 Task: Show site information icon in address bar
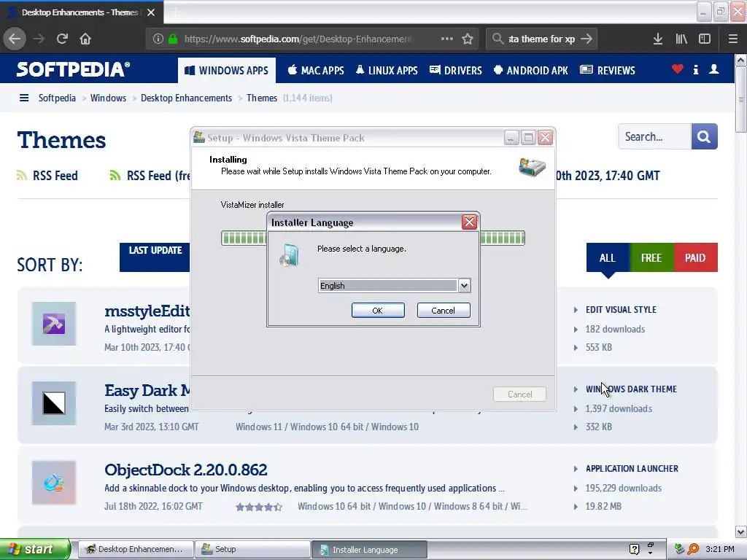coord(158,39)
